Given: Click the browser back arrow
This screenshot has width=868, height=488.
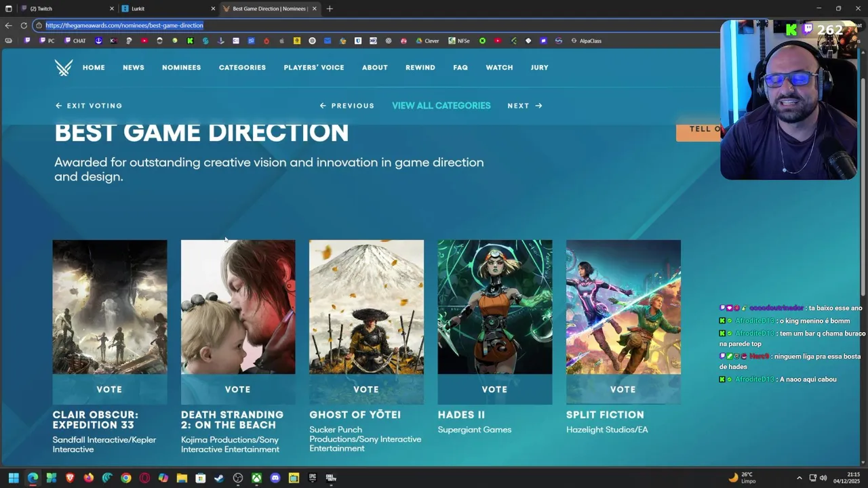Looking at the screenshot, I should [8, 25].
